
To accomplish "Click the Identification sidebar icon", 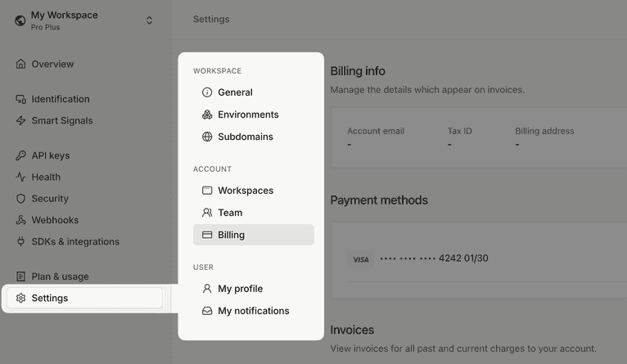I will [21, 99].
